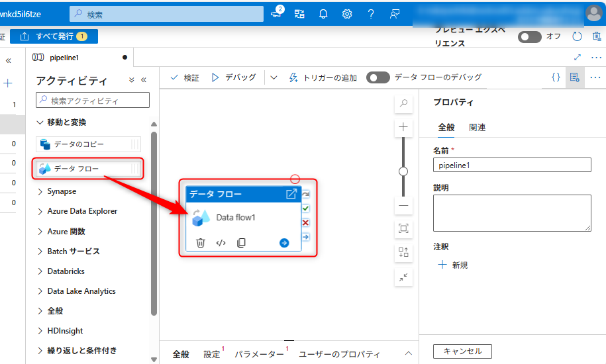
Task: Expand the Batch サービス group
Action: click(x=40, y=251)
